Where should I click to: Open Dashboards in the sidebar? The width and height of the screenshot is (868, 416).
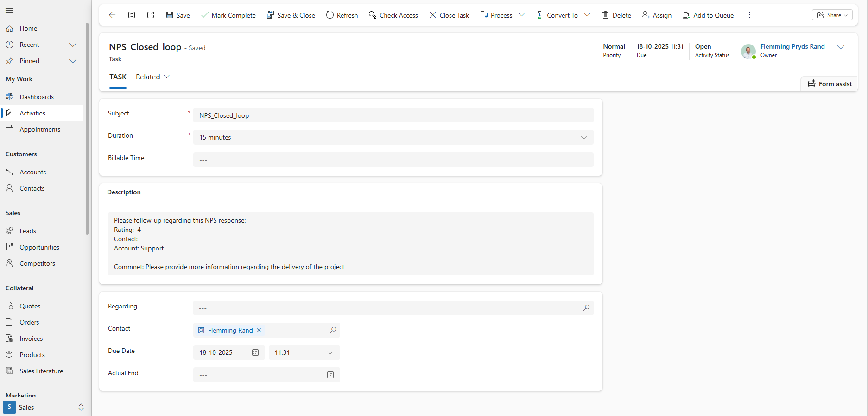click(37, 97)
